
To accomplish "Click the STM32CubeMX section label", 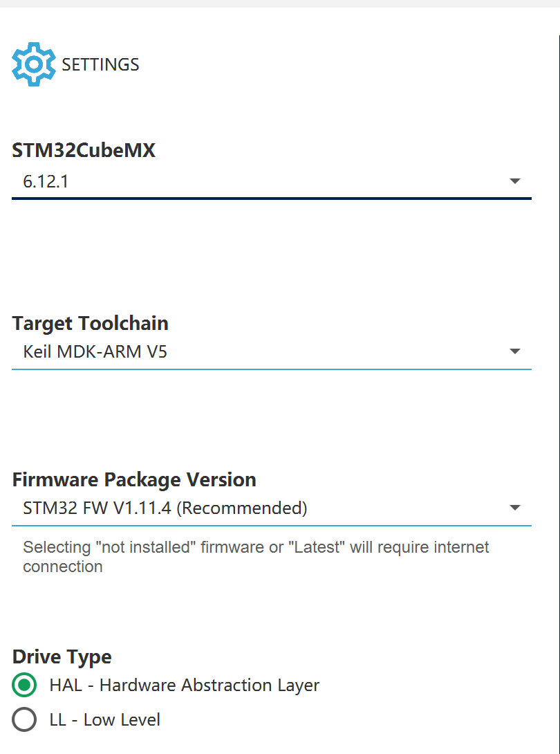I will click(83, 150).
